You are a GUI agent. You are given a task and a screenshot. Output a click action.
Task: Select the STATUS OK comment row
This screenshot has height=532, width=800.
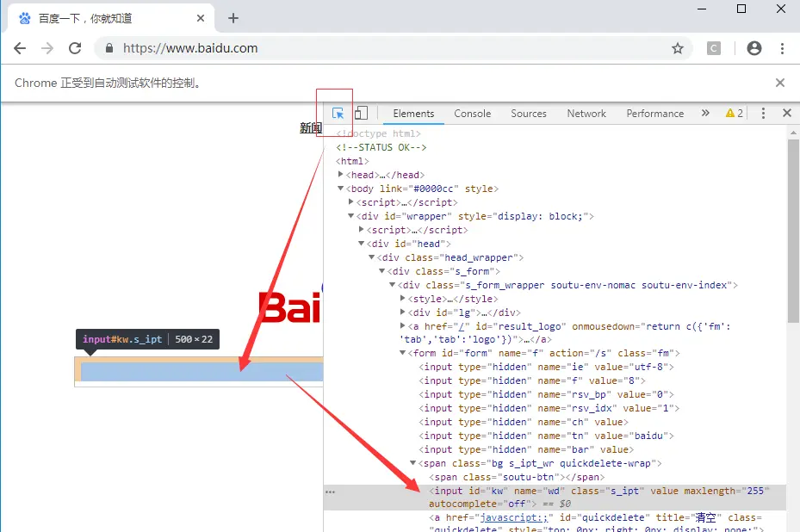[x=381, y=147]
